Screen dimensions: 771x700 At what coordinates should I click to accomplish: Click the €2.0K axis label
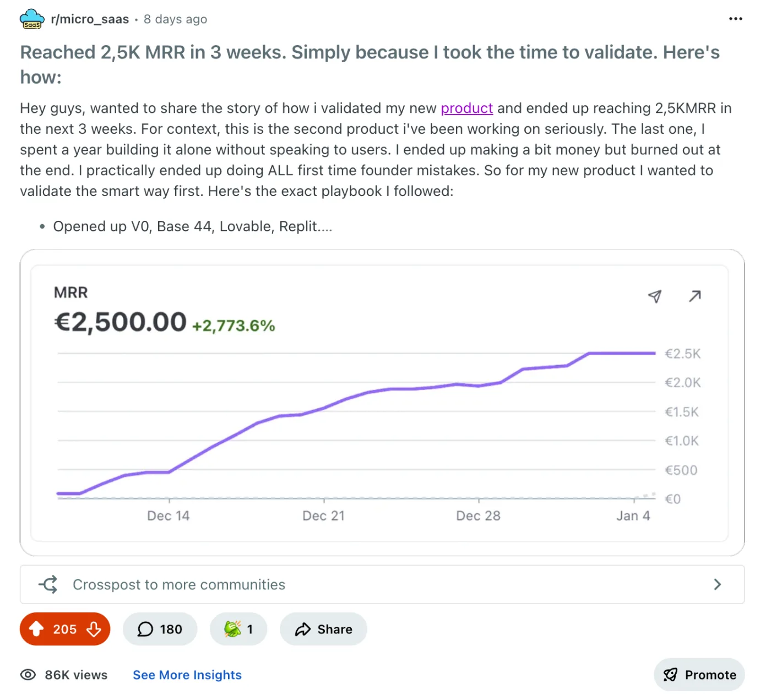click(683, 383)
